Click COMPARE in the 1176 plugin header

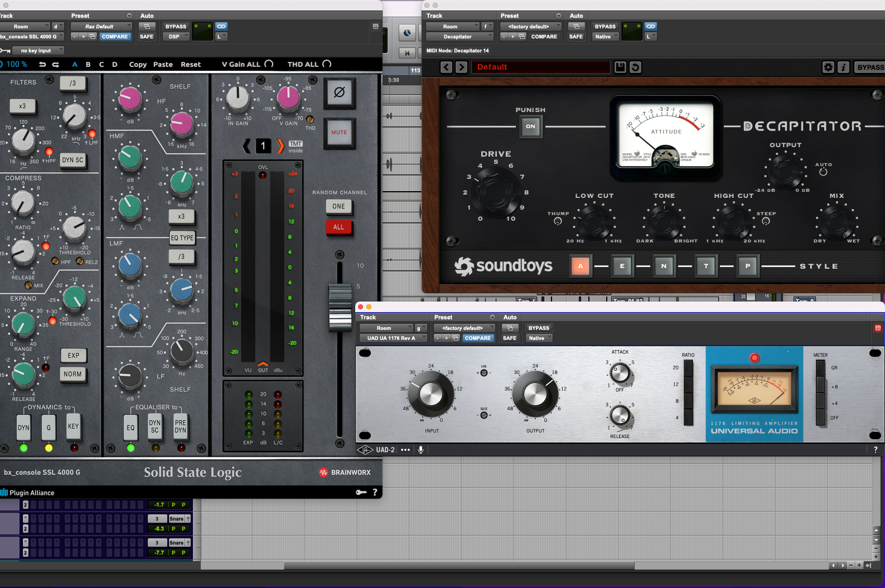pyautogui.click(x=478, y=338)
